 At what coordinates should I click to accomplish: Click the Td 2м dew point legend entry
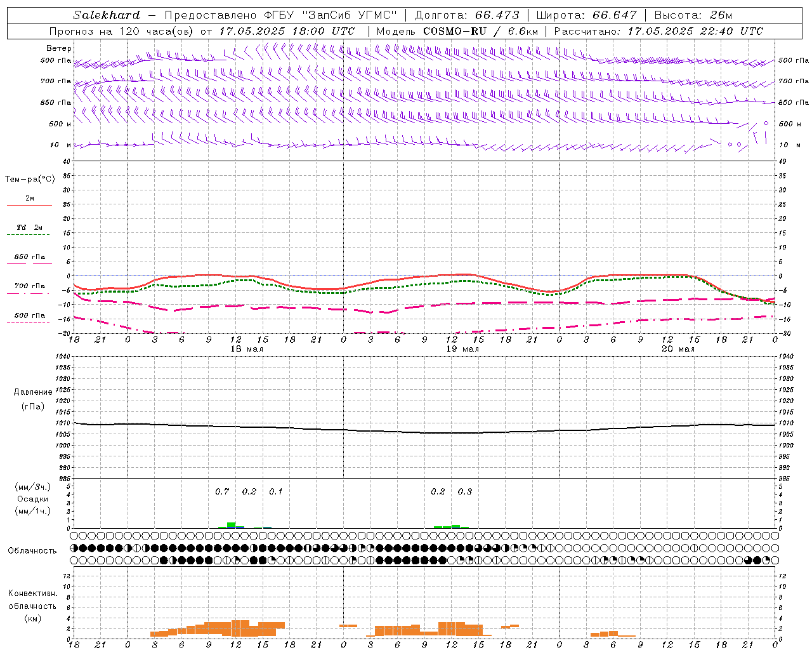pyautogui.click(x=30, y=227)
